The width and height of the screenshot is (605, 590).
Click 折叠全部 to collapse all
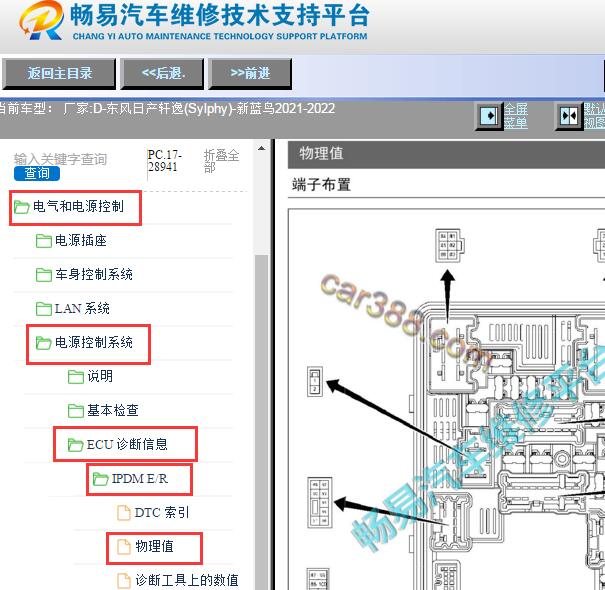[221, 161]
